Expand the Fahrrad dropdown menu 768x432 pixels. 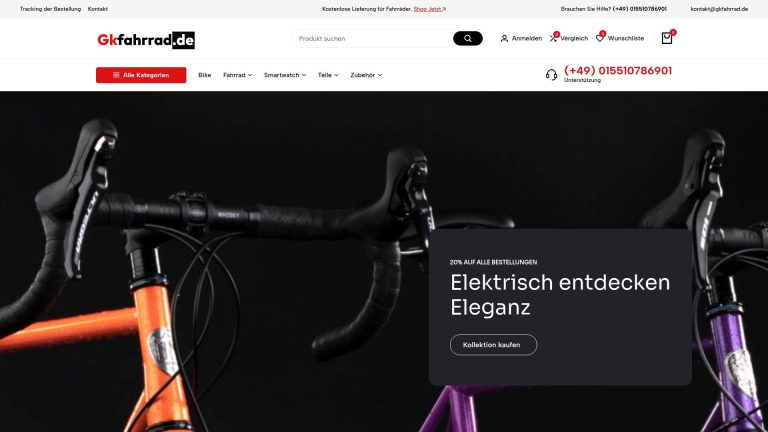point(238,75)
